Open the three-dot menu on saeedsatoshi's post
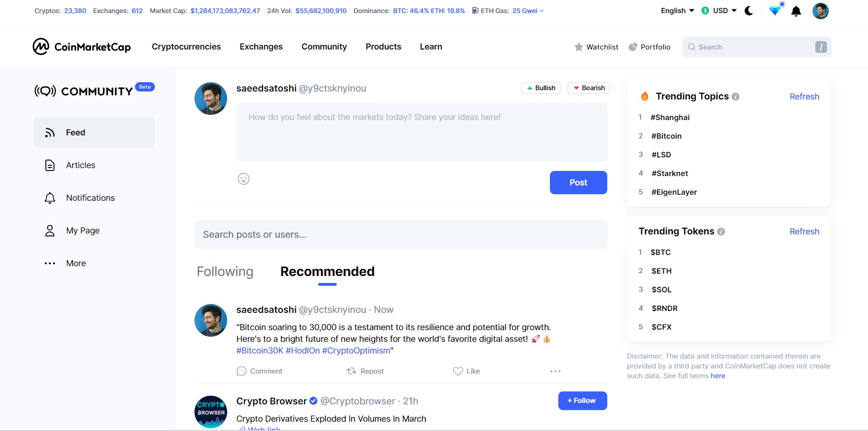This screenshot has width=868, height=431. (556, 371)
